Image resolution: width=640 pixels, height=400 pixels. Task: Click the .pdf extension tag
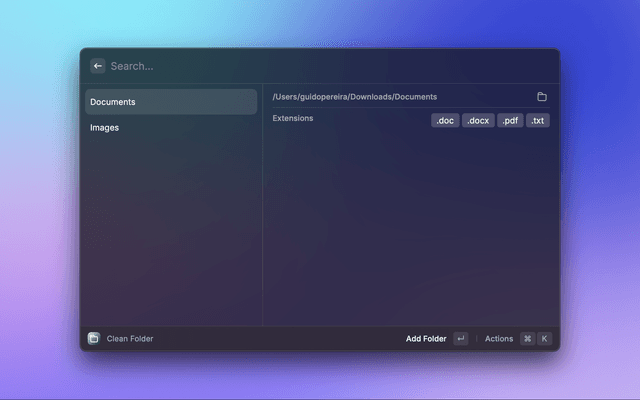point(510,121)
